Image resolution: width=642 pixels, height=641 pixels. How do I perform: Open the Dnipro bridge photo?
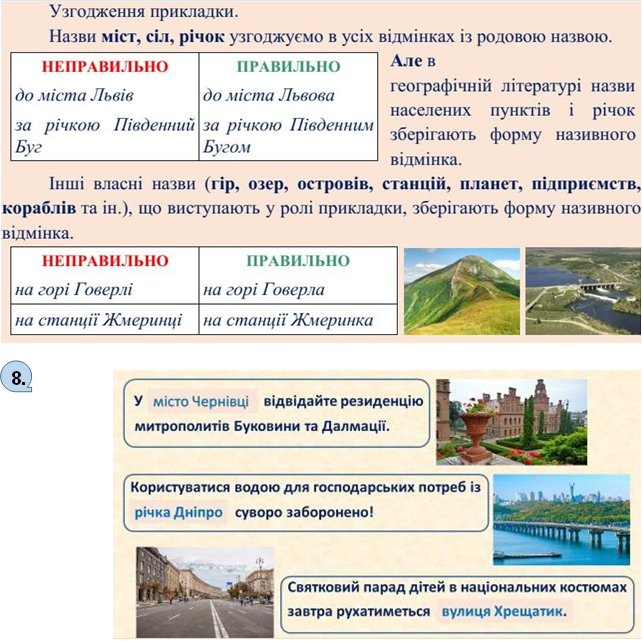pyautogui.click(x=561, y=519)
